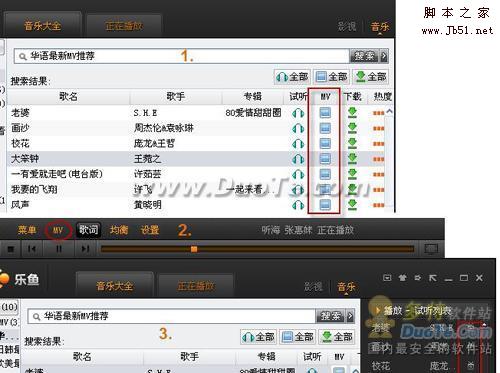Select 音乐 in the 乐鱼 lower window
Screen dimensions: 500x373
(347, 287)
